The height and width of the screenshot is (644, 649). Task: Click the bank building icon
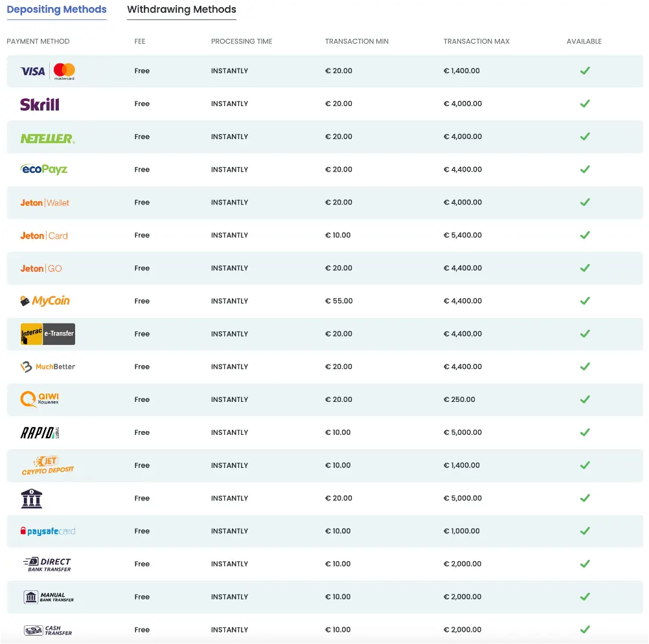pyautogui.click(x=32, y=498)
